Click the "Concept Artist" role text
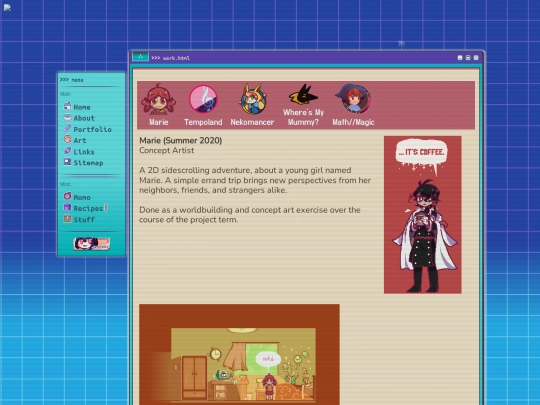This screenshot has width=540, height=405. 167,150
